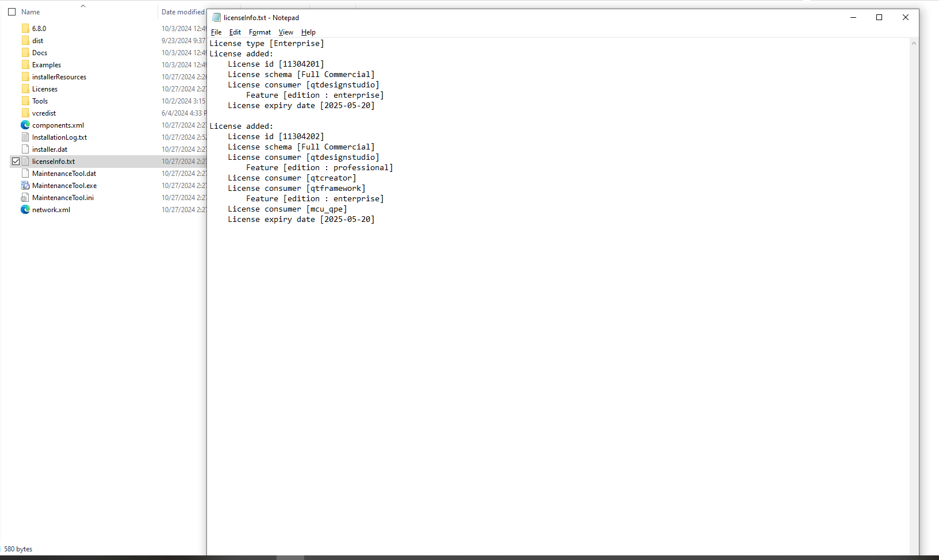
Task: Click the License type [Enterprise] line
Action: 267,43
